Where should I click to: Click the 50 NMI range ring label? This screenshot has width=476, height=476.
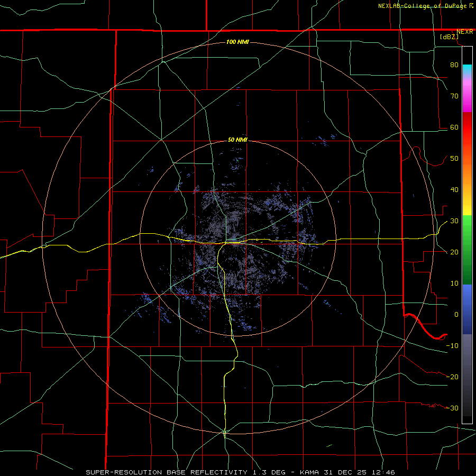[237, 140]
